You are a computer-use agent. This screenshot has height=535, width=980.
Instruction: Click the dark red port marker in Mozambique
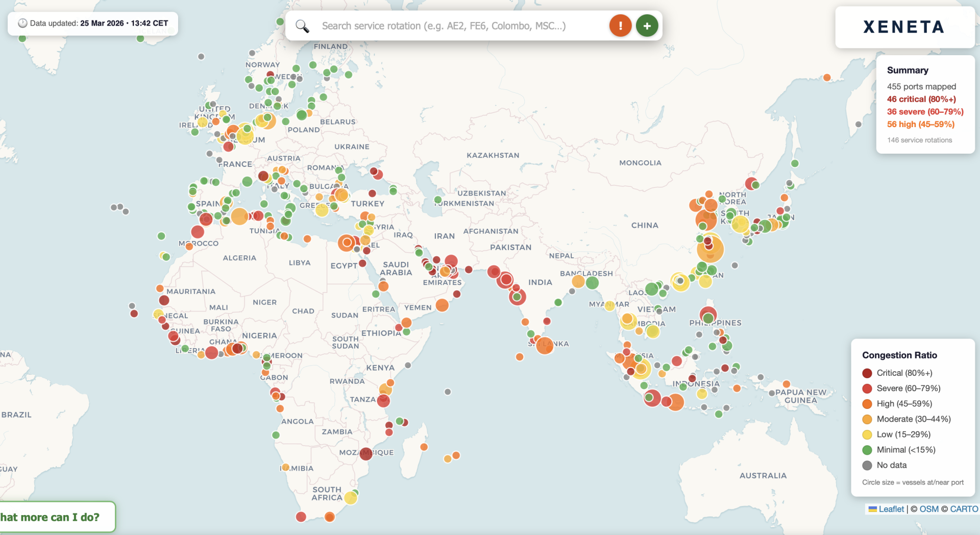[365, 453]
